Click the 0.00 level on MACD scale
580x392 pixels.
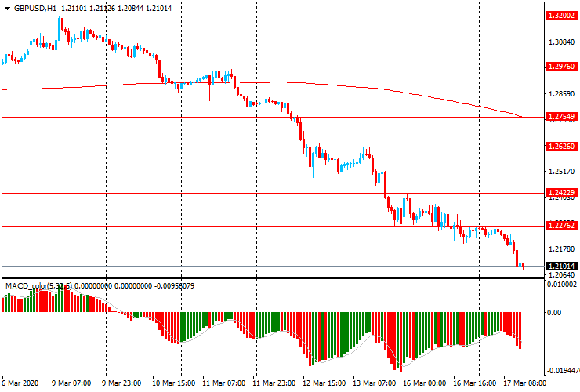[555, 312]
